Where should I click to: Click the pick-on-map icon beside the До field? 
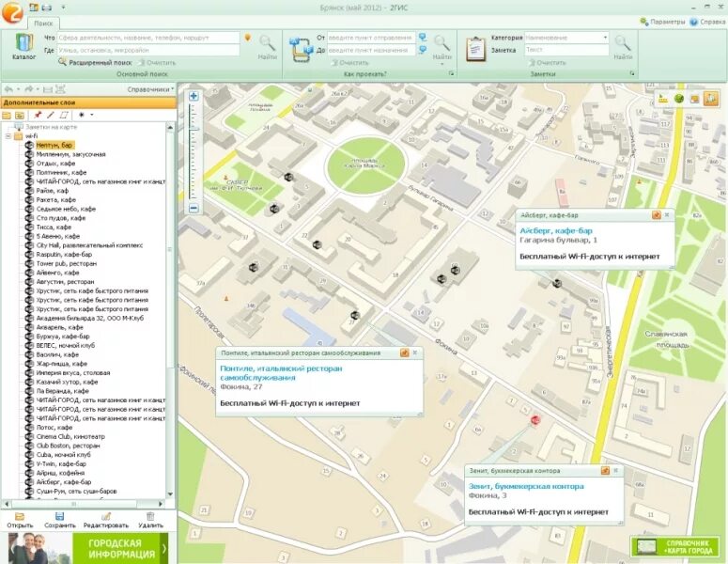coord(423,50)
